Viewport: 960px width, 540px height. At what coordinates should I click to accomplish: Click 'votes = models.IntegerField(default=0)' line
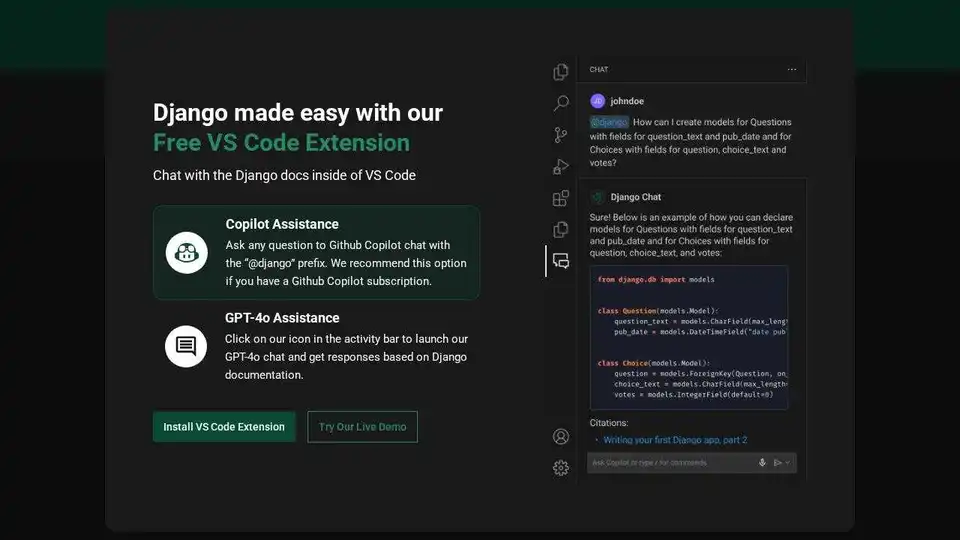pos(693,395)
